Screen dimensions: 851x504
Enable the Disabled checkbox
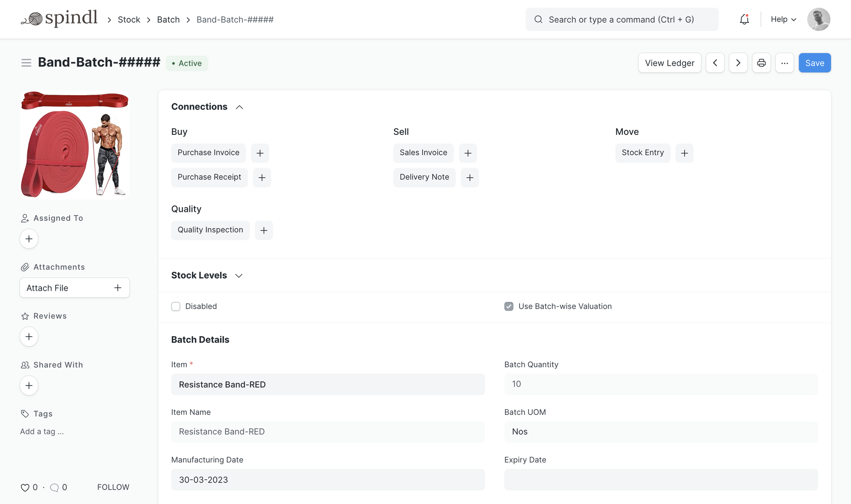176,307
